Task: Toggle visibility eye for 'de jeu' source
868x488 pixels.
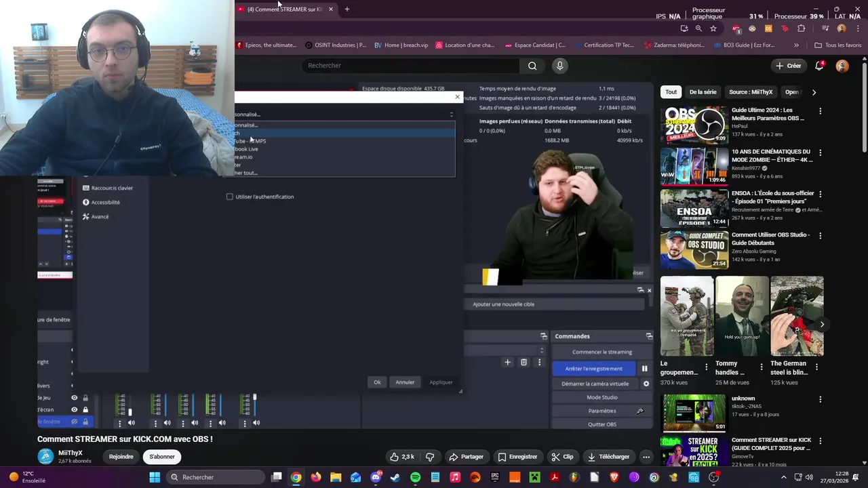Action: coord(75,398)
